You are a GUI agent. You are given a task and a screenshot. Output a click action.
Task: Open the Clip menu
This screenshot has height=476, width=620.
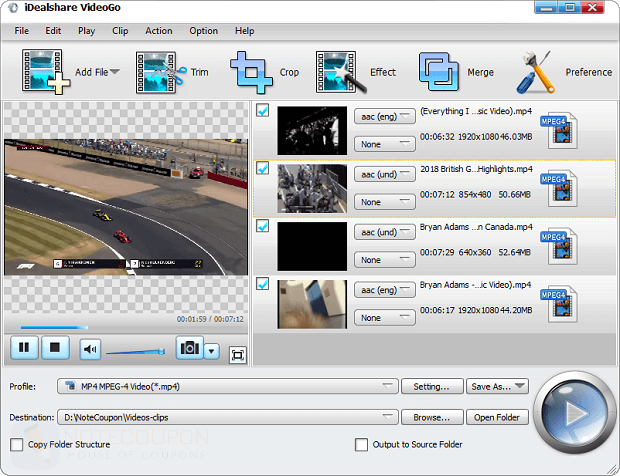[x=120, y=31]
